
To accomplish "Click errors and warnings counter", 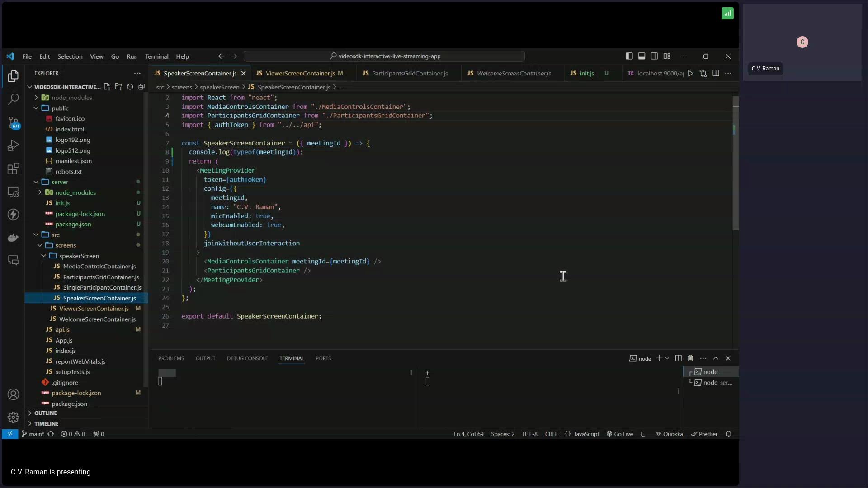I will pyautogui.click(x=73, y=434).
